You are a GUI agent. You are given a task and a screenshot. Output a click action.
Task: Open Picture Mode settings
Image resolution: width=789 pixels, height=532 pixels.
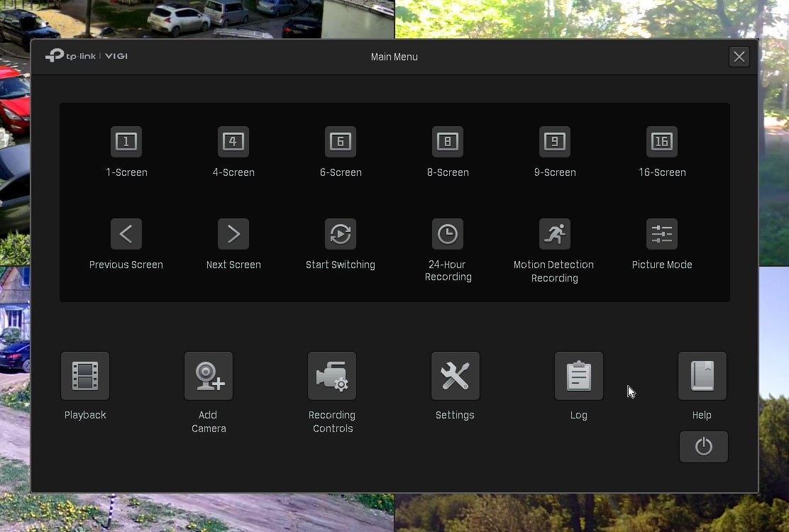(x=662, y=234)
